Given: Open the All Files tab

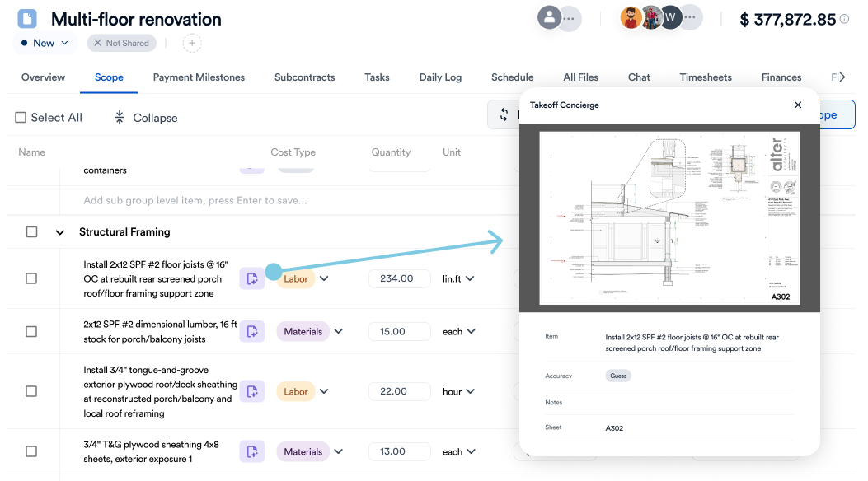Looking at the screenshot, I should 580,77.
